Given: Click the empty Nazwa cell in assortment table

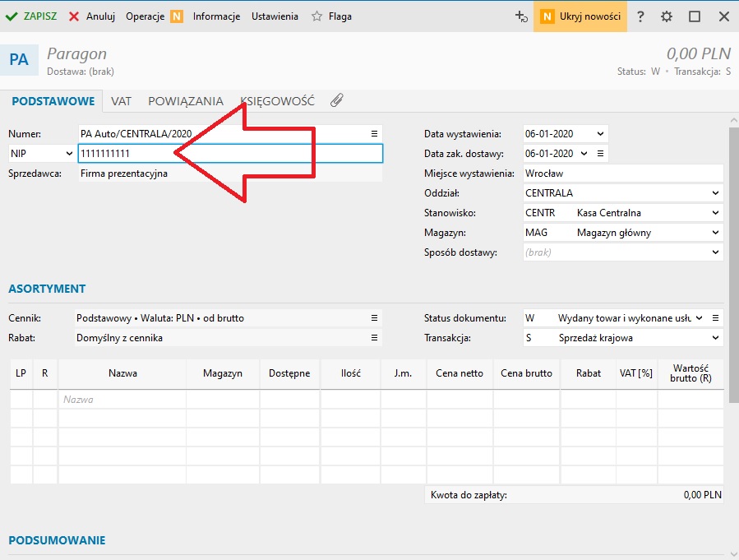Looking at the screenshot, I should (x=122, y=400).
